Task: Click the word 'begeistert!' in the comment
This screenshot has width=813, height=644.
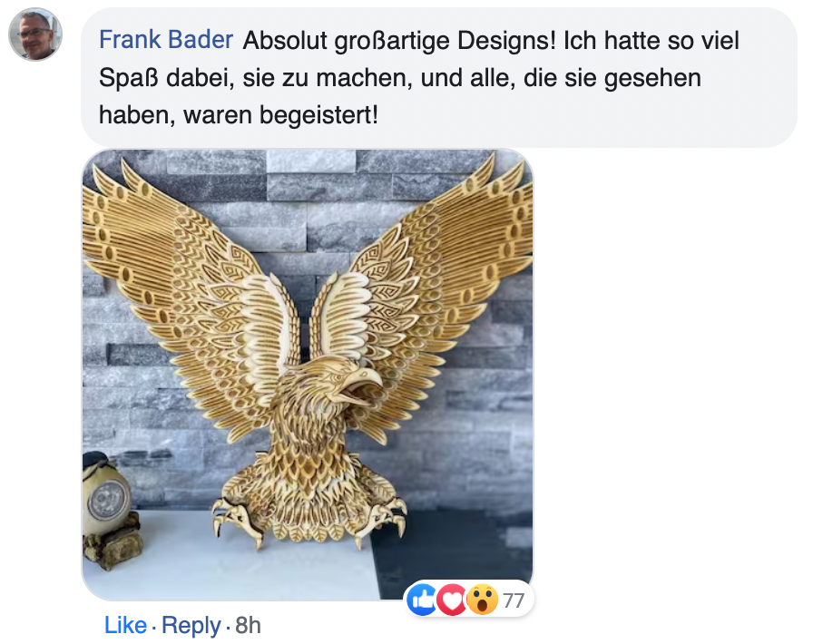Action: point(318,115)
